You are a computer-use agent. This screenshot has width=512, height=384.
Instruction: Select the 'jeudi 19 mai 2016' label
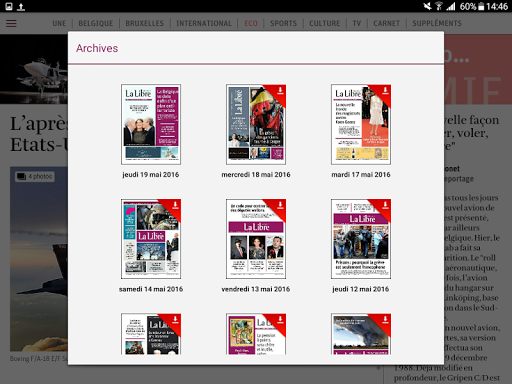151,175
